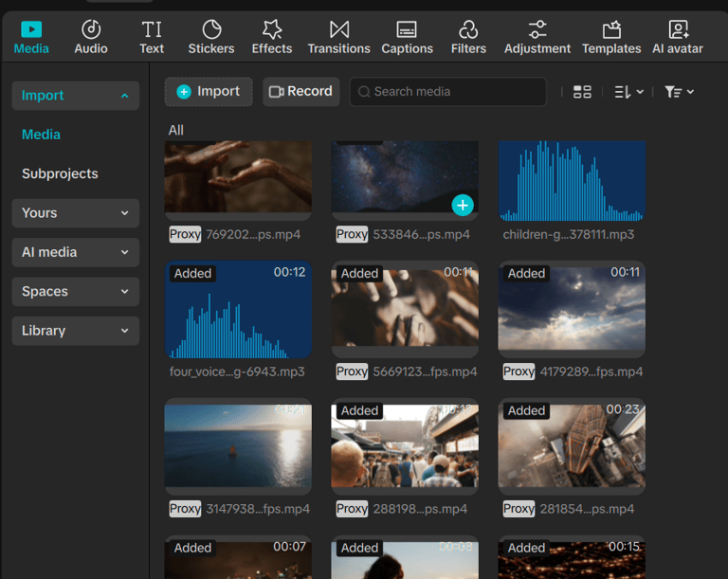Expand the Yours section
Image resolution: width=728 pixels, height=579 pixels.
click(76, 213)
